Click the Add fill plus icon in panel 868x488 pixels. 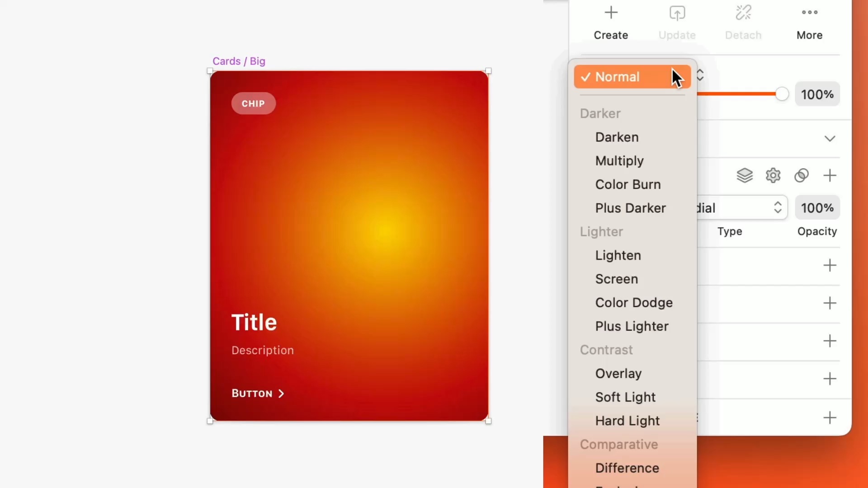pos(829,174)
